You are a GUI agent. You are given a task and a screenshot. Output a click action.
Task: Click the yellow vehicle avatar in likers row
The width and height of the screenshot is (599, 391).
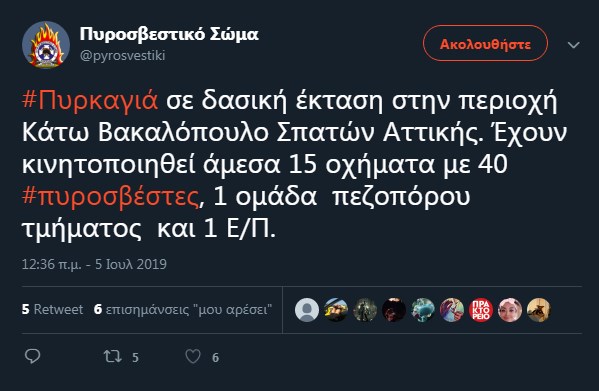click(336, 310)
